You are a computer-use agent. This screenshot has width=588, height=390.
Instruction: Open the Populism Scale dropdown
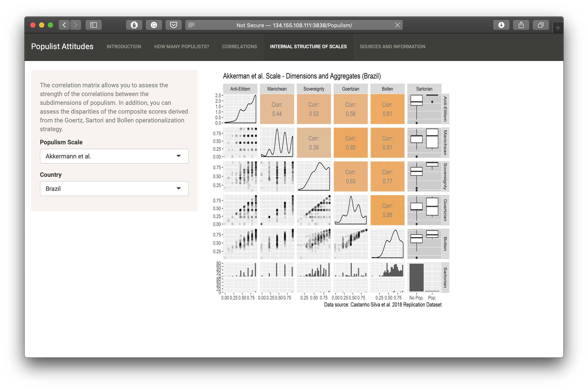(x=114, y=156)
